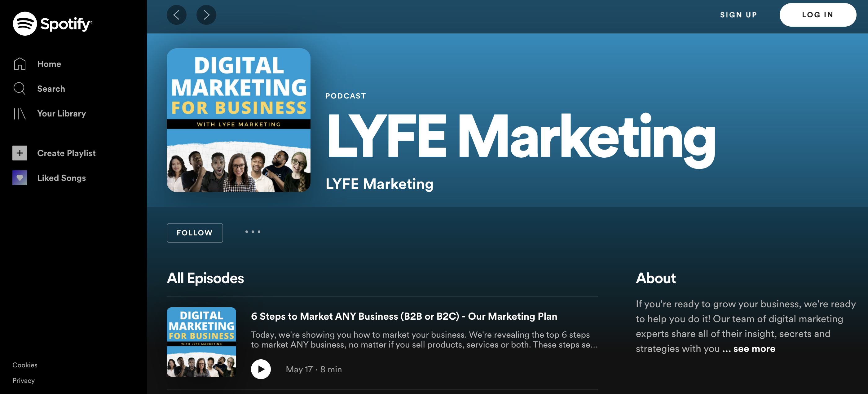This screenshot has width=868, height=394.
Task: Click the forward navigation arrow
Action: click(x=206, y=15)
